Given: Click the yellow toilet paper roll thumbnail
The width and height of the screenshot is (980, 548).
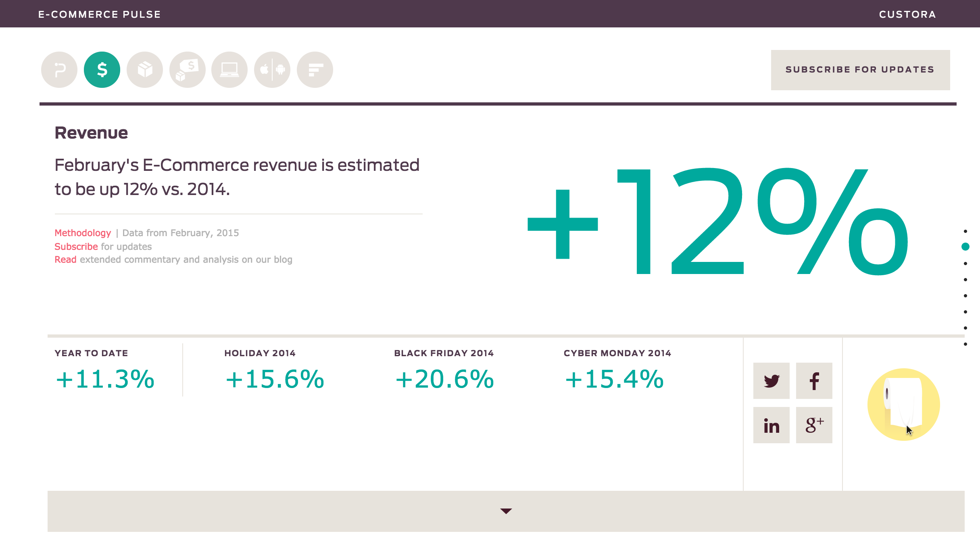Looking at the screenshot, I should click(903, 404).
